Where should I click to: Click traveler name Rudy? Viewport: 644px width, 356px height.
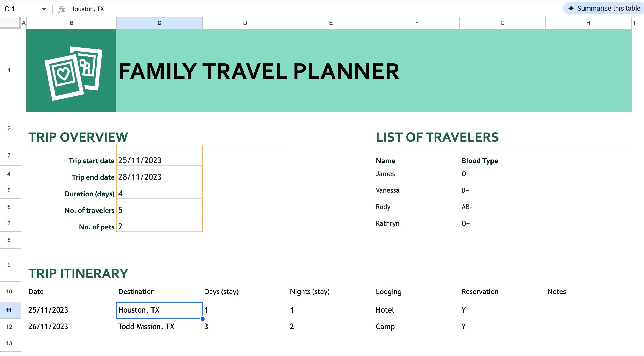point(383,207)
